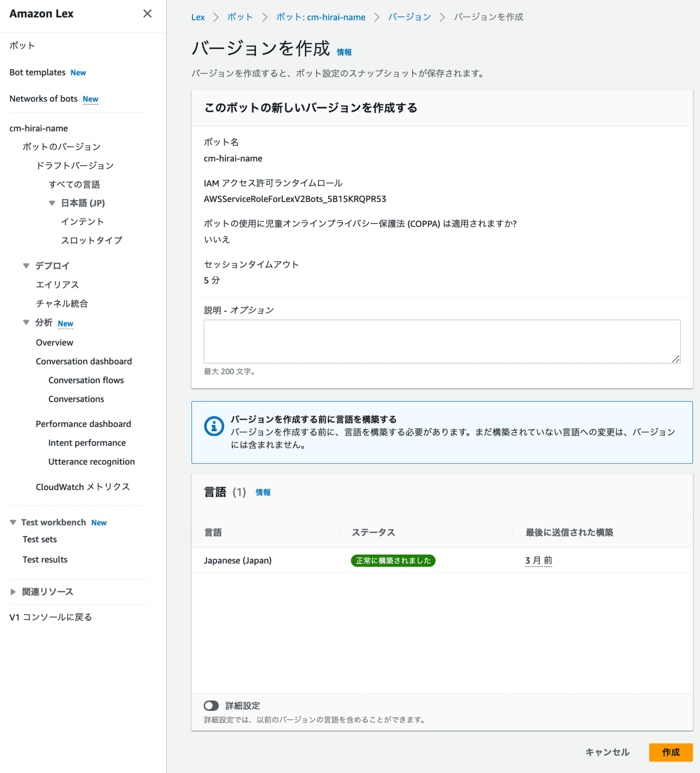Open CloudWatch メトリクス in the sidebar
The width and height of the screenshot is (700, 773).
83,487
